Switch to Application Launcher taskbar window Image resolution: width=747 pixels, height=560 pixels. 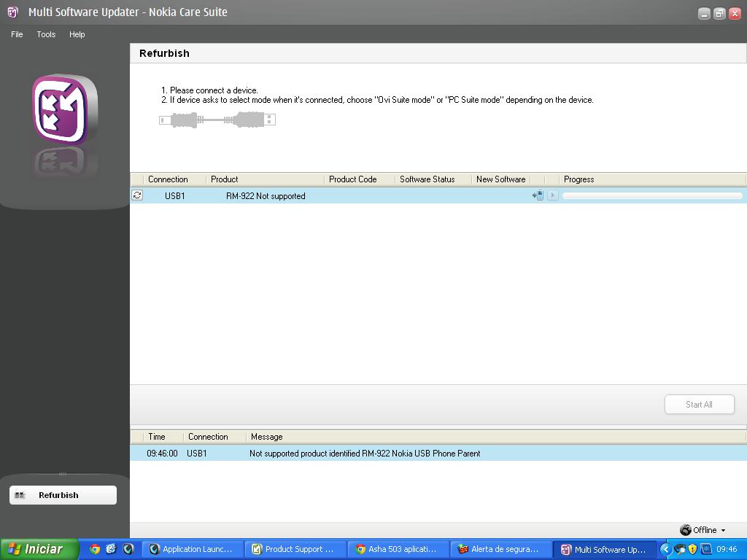pos(193,549)
